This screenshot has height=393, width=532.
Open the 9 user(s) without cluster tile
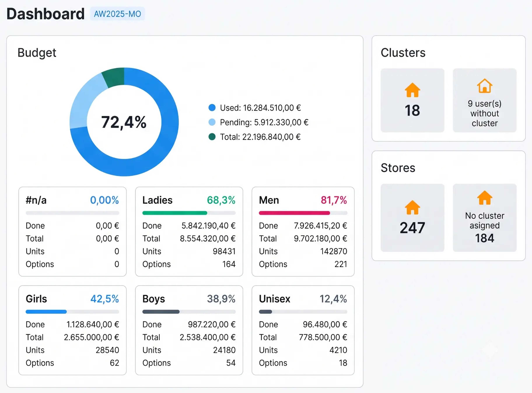[x=484, y=100]
